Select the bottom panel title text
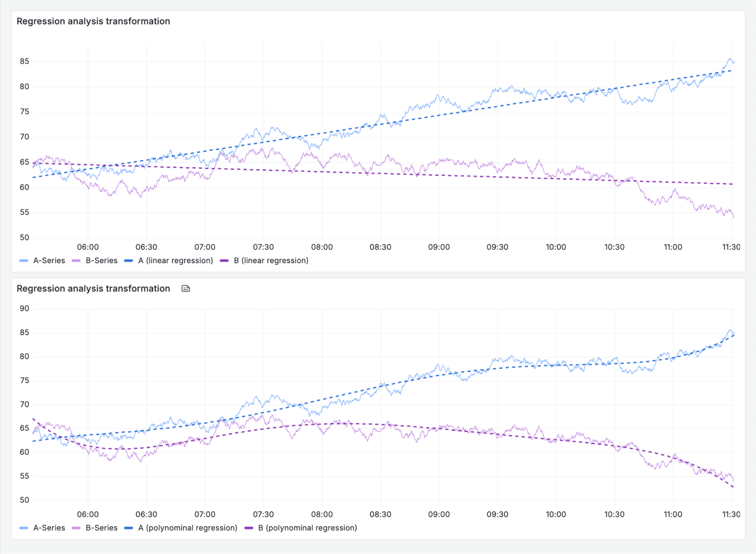The height and width of the screenshot is (554, 756). coord(93,288)
